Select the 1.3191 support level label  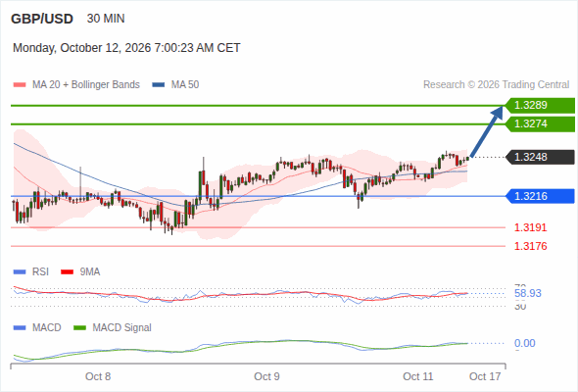530,227
